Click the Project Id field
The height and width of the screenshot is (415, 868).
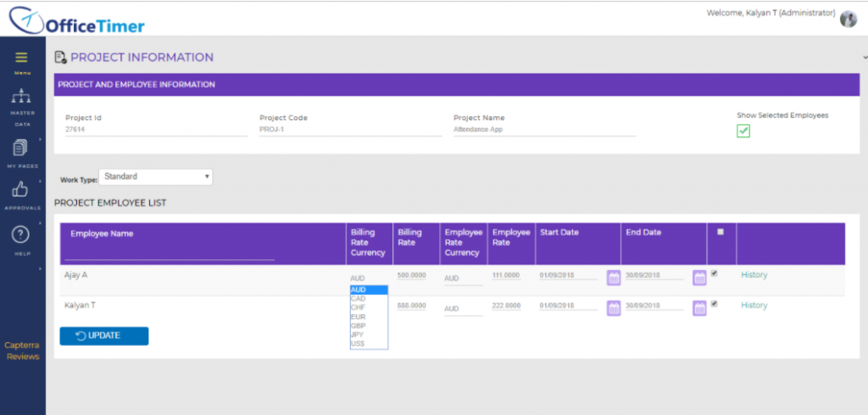(156, 130)
